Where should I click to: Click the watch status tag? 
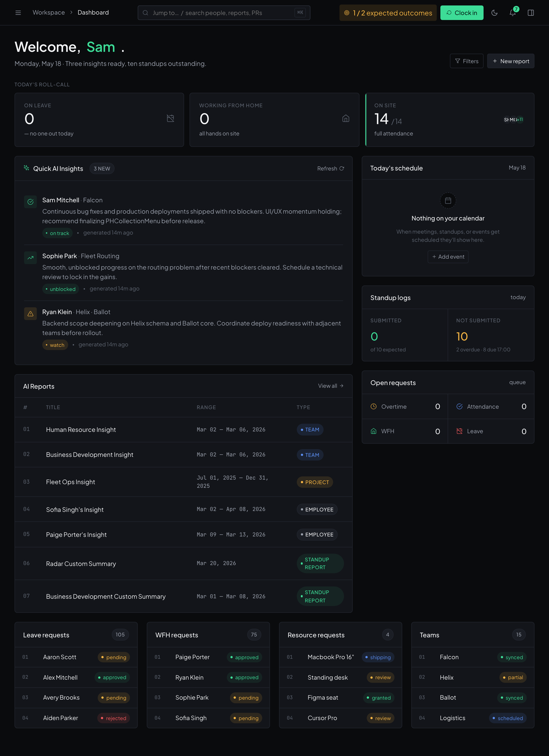tap(55, 345)
